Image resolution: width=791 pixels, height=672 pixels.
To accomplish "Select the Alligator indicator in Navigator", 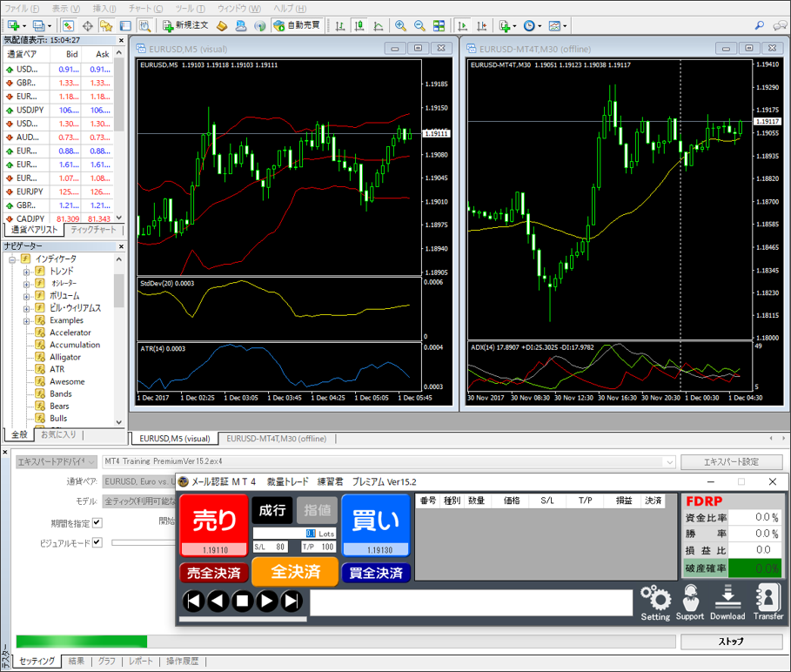I will 65,357.
